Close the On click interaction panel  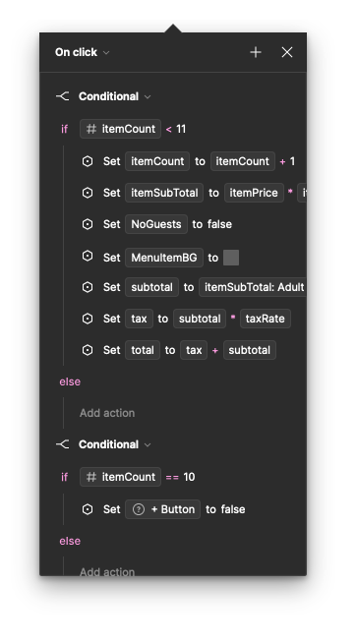click(287, 52)
